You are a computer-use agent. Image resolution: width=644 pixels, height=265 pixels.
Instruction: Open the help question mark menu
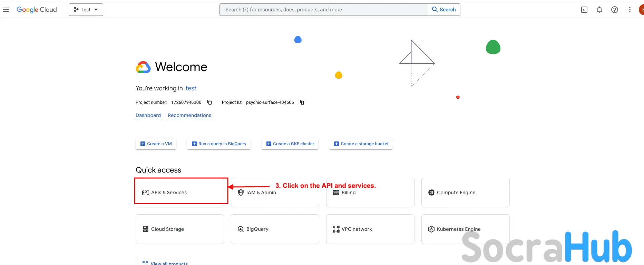coord(615,10)
